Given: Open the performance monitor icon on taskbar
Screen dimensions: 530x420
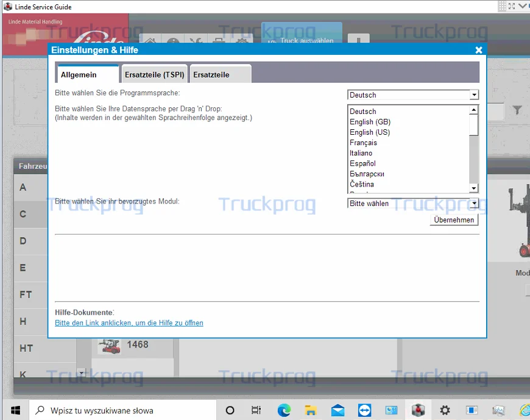Looking at the screenshot, I should pyautogui.click(x=498, y=410).
